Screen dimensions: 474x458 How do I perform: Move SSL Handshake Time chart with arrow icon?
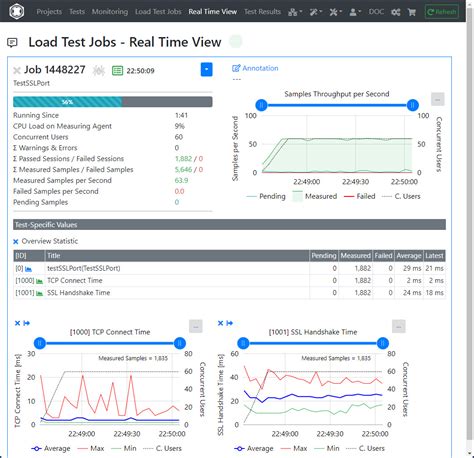tap(230, 323)
